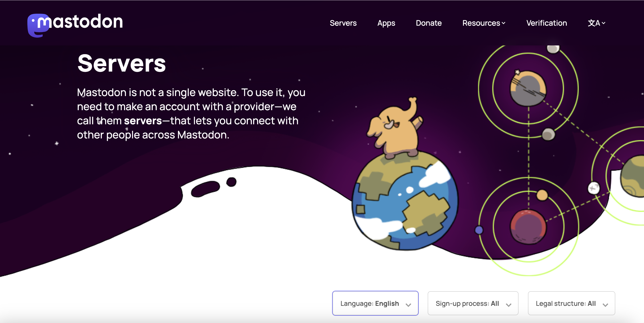Open the Legal structure filter dropdown

pos(571,303)
